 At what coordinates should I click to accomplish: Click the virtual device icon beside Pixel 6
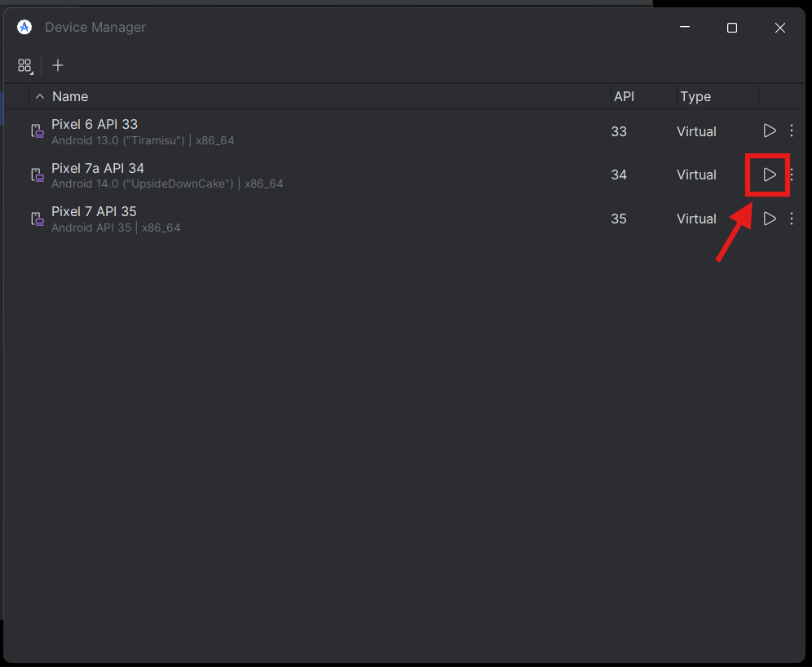38,131
